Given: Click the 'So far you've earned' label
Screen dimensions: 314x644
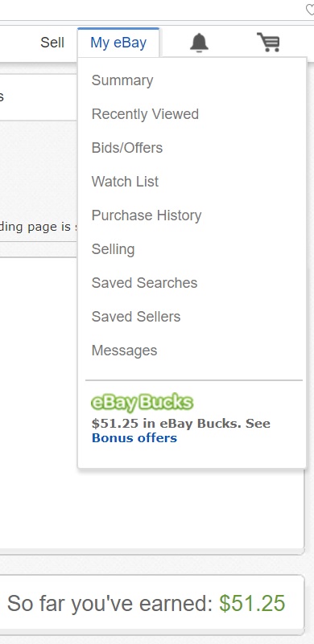Looking at the screenshot, I should pyautogui.click(x=109, y=604).
